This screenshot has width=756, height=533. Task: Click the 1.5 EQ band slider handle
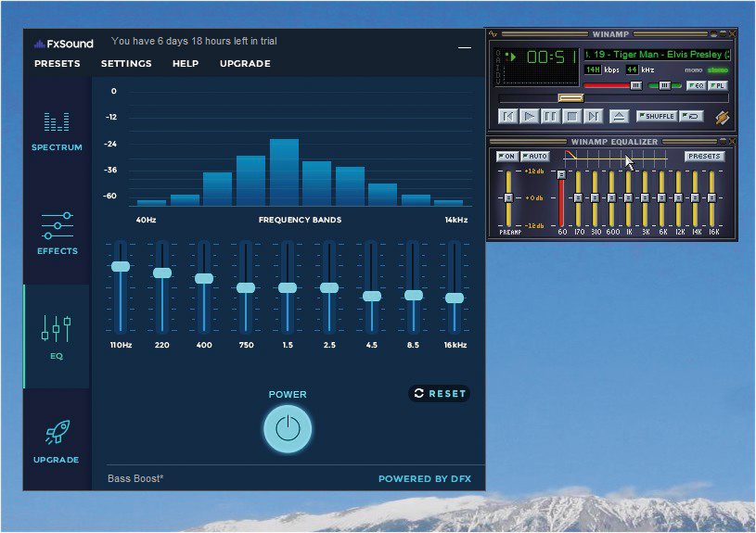[288, 287]
